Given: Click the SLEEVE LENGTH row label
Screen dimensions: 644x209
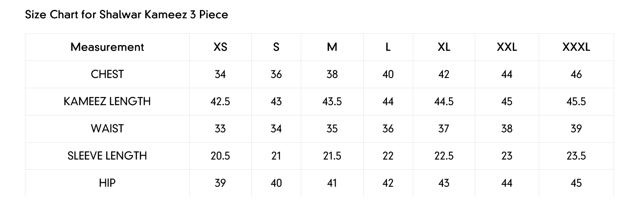Looking at the screenshot, I should (107, 156).
